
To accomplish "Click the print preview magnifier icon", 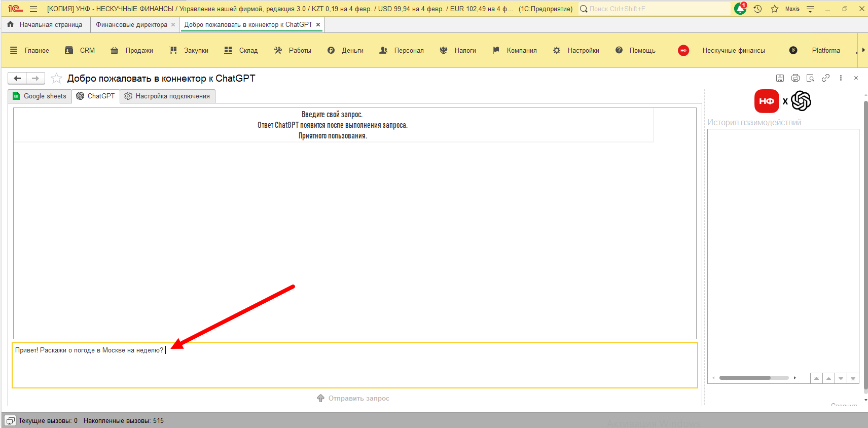I will pos(810,78).
